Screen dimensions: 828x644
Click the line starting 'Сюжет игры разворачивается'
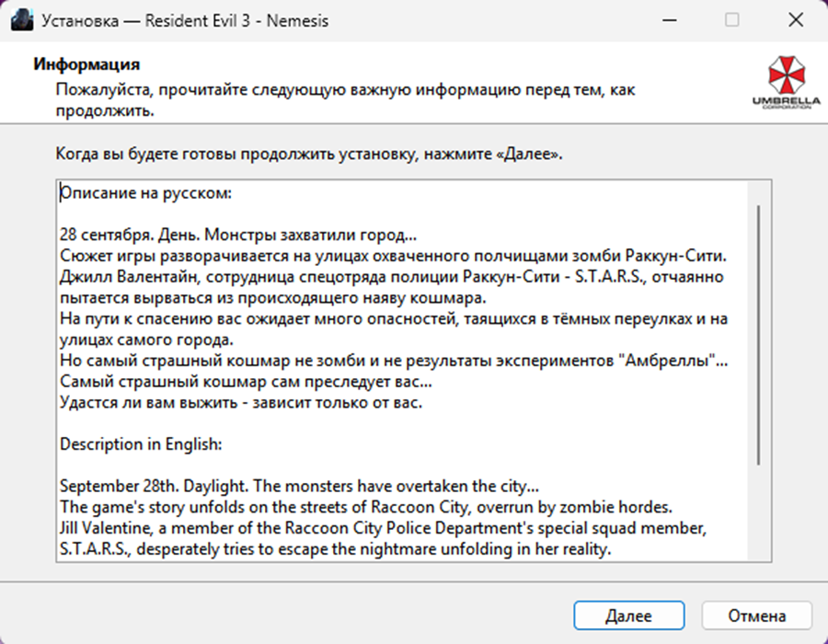tap(394, 256)
